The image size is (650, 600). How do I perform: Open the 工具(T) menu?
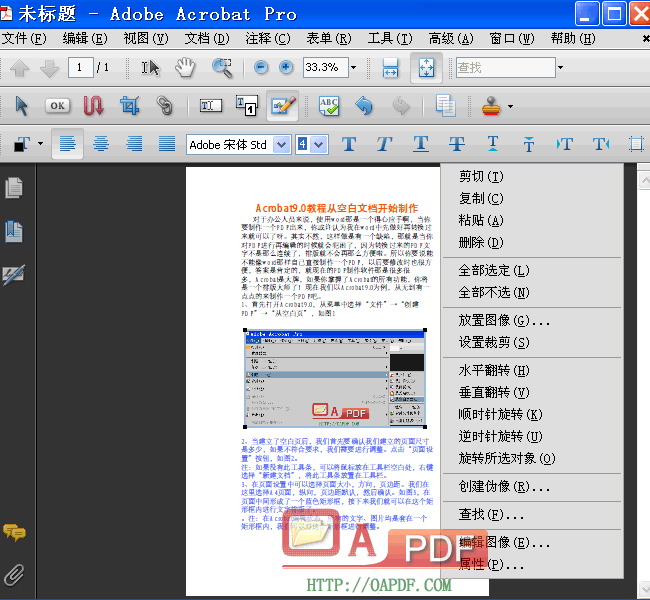pyautogui.click(x=390, y=39)
